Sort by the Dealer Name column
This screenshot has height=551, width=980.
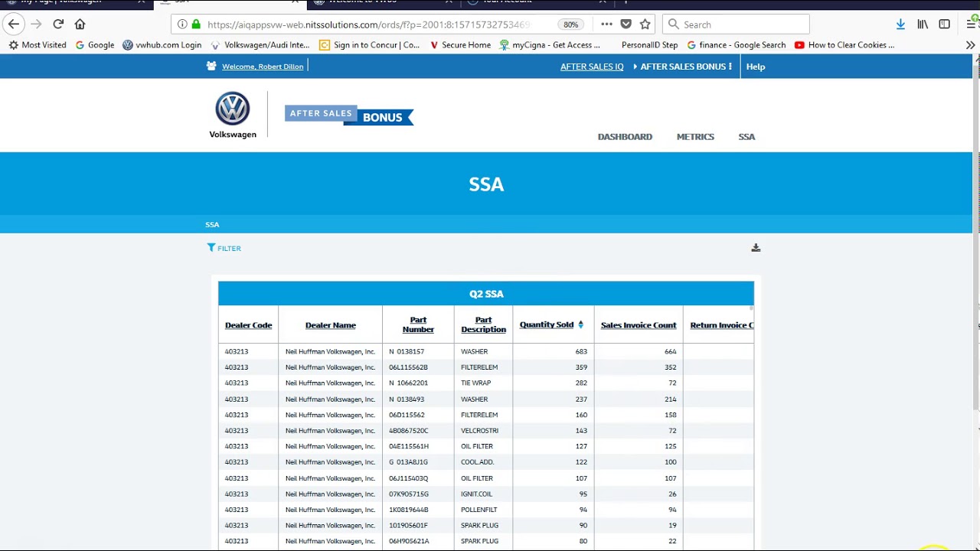tap(331, 325)
